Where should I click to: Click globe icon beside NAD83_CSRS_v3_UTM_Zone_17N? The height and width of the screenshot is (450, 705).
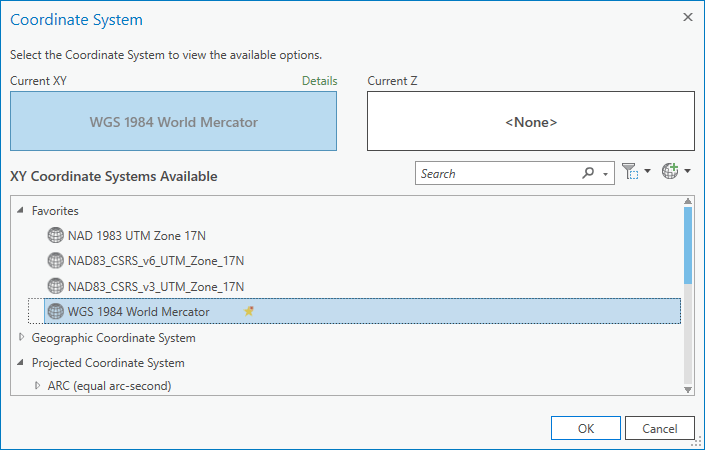pyautogui.click(x=56, y=286)
